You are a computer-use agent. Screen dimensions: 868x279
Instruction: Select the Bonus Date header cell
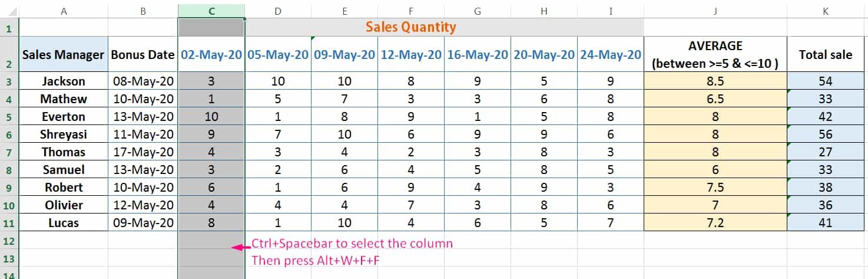[x=143, y=54]
